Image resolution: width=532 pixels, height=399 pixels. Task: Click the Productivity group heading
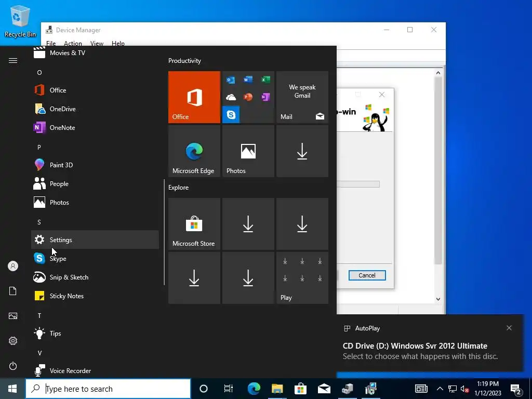[x=184, y=61]
